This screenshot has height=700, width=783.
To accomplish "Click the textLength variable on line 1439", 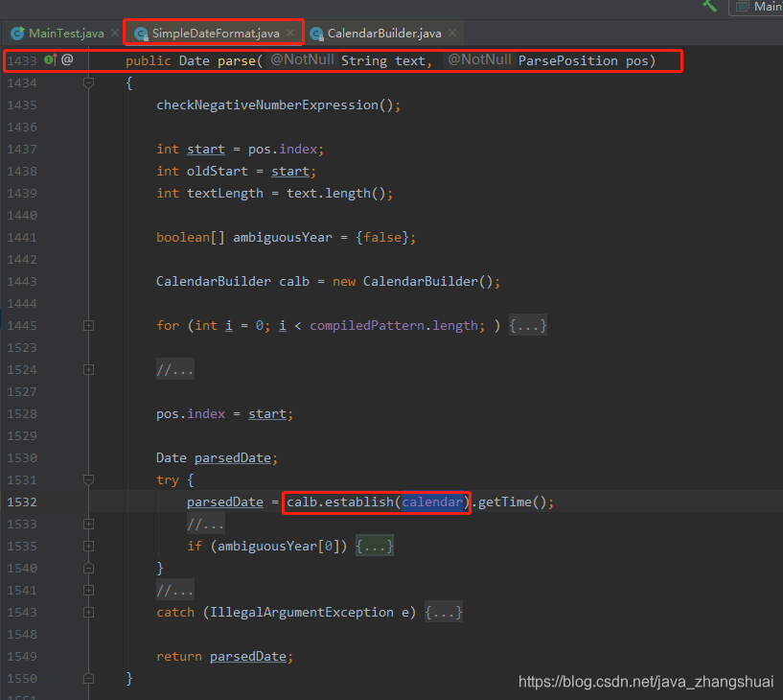I will point(224,194).
